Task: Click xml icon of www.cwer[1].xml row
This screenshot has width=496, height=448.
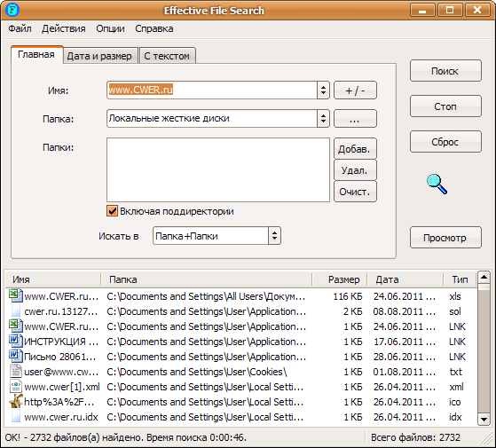Action: tap(15, 387)
